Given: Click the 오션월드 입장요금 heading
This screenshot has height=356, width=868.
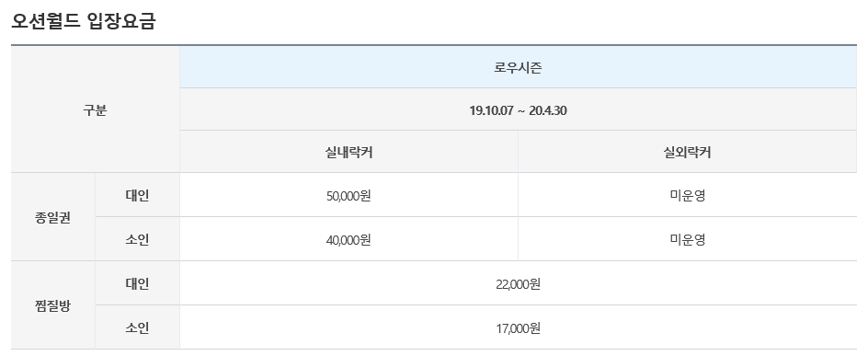Looking at the screenshot, I should [x=84, y=20].
